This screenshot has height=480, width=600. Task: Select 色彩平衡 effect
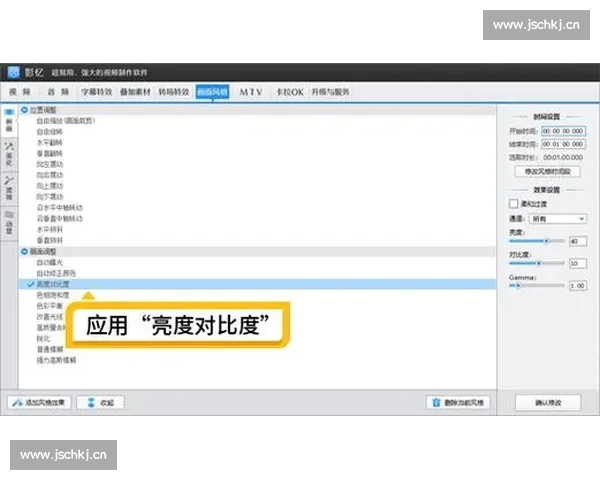point(49,306)
